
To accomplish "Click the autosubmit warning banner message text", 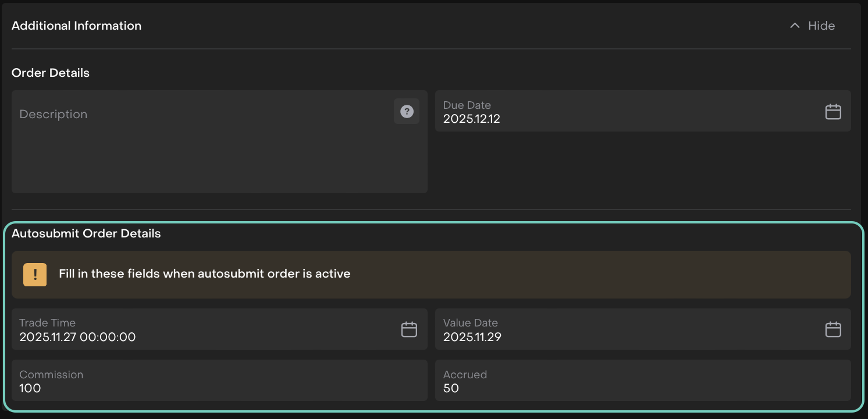I will 204,274.
